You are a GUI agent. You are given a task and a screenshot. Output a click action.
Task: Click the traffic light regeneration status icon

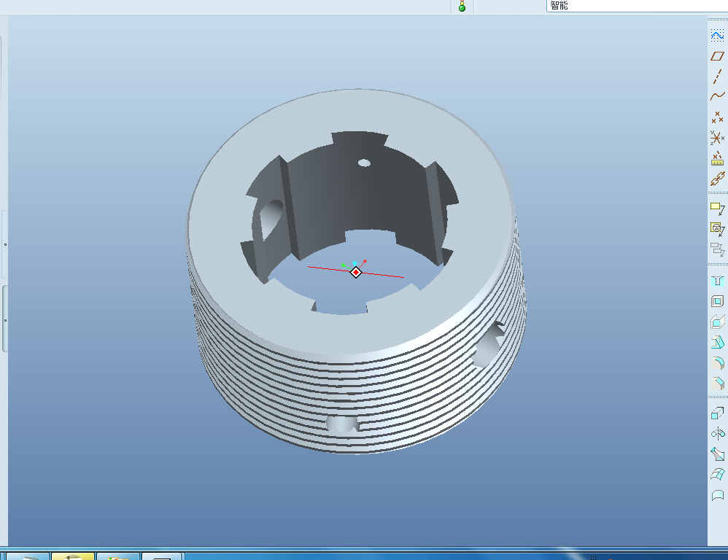coord(462,6)
